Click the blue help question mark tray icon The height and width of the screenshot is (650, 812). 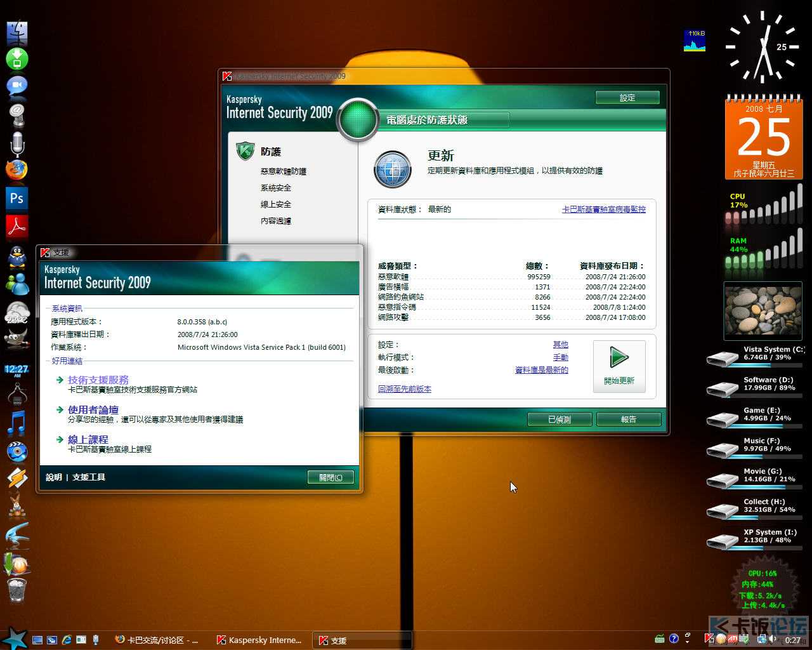click(x=674, y=639)
